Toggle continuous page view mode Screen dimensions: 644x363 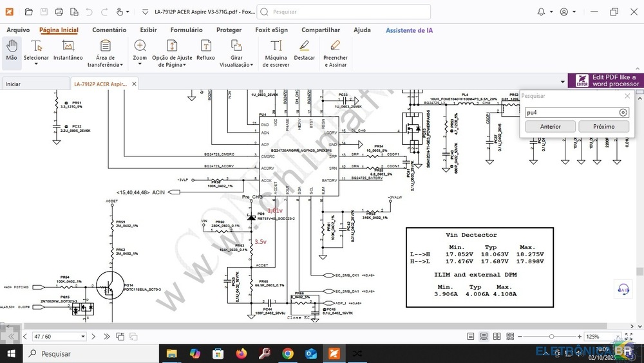[x=483, y=337]
